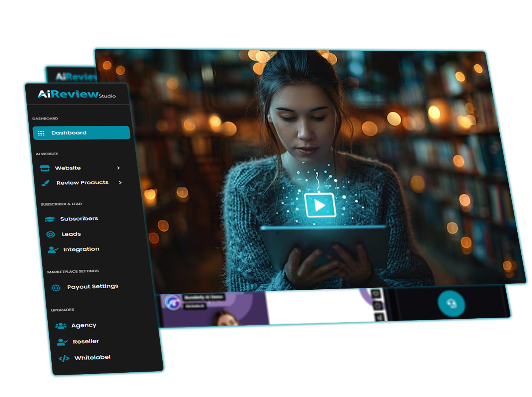Click the Subscribers graduation cap icon
Image resolution: width=532 pixels, height=397 pixels.
click(50, 219)
